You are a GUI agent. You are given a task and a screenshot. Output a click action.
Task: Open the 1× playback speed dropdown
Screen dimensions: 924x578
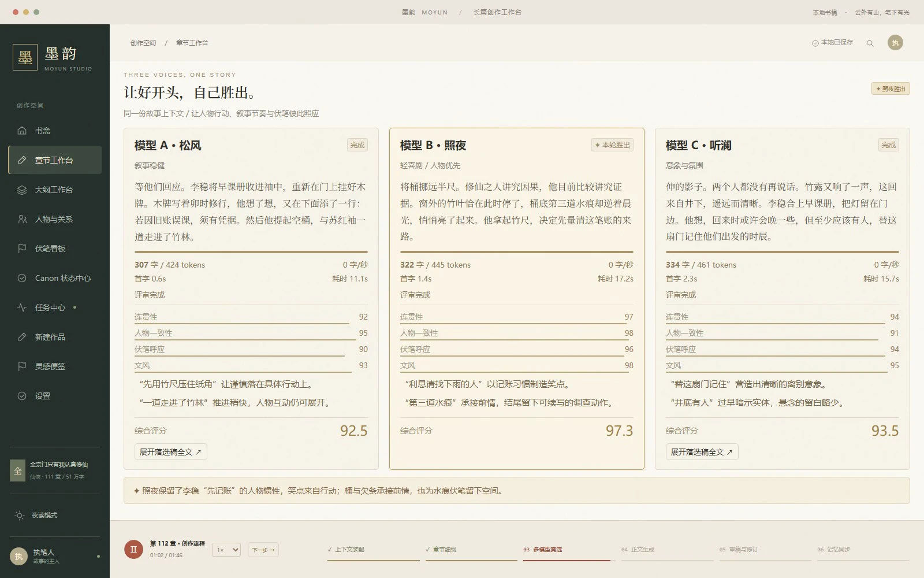coord(226,550)
